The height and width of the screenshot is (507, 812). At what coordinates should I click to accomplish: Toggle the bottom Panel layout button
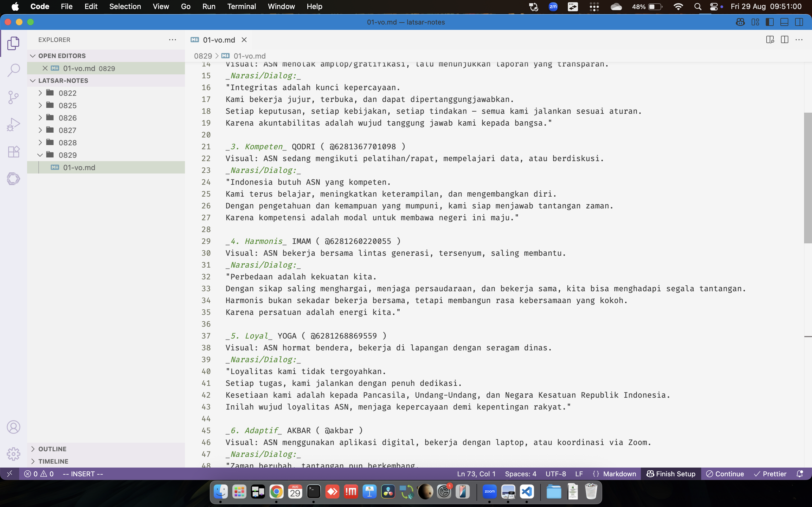click(x=784, y=22)
